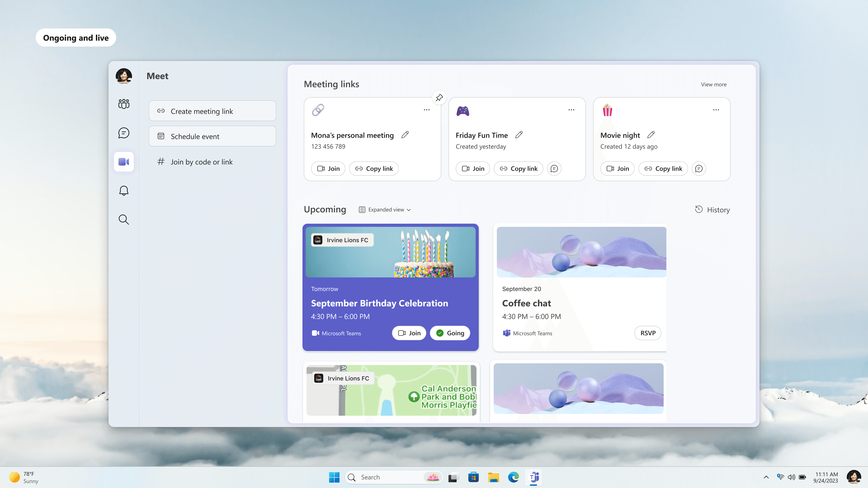868x488 pixels.
Task: Open more options on Friday Fun Time
Action: click(571, 110)
